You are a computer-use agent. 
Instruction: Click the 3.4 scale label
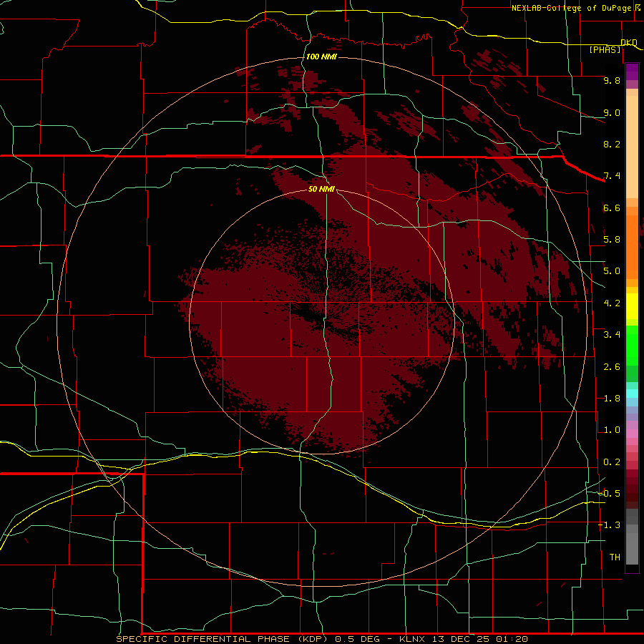tap(612, 335)
